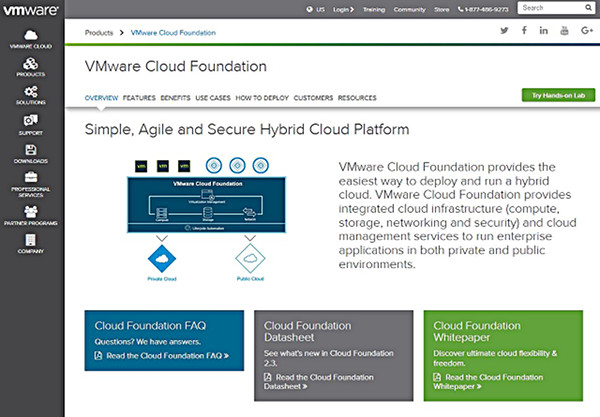Read the Cloud Foundation FAQ link

(168, 355)
